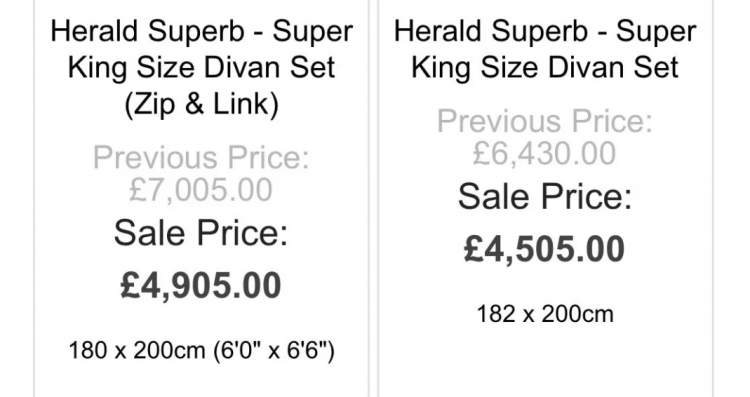Click the 182 x 200cm size text
750x397 pixels.
pyautogui.click(x=545, y=314)
